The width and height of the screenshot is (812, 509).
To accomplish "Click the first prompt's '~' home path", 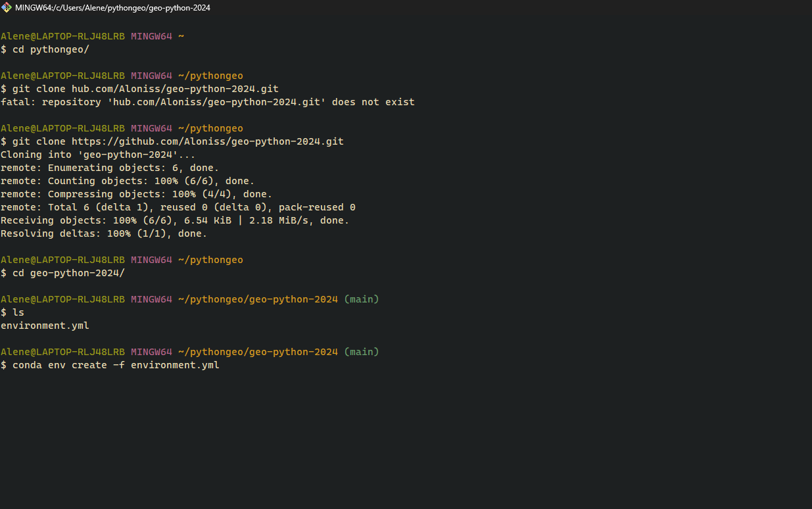I will [x=181, y=36].
